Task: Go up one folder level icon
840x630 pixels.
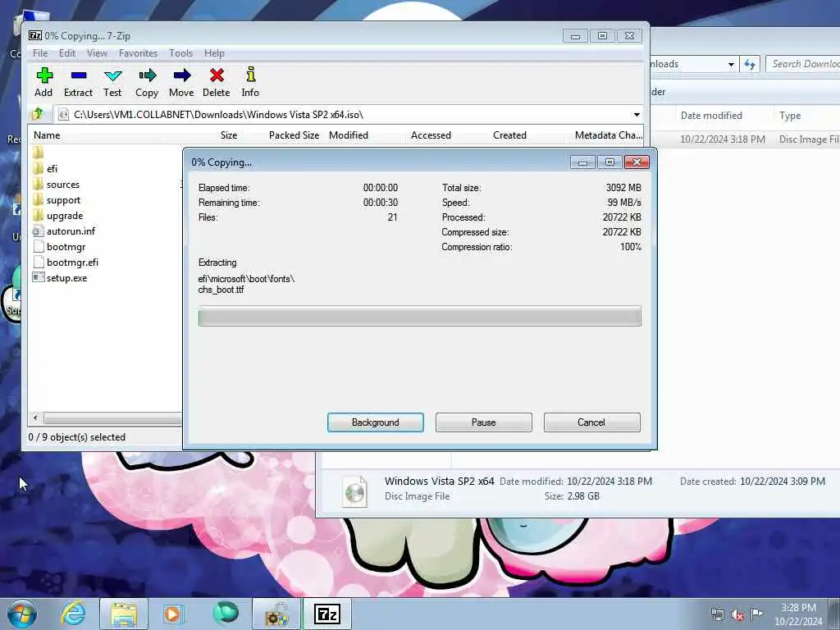Action: tap(38, 114)
